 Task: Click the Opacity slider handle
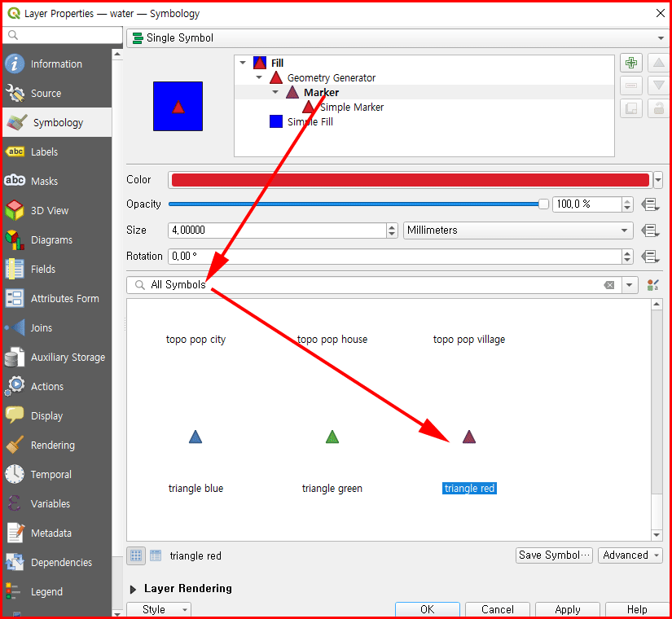coord(543,204)
